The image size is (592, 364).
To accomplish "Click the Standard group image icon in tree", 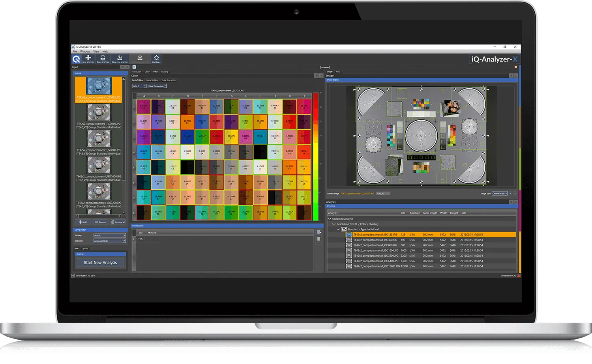I will (344, 229).
